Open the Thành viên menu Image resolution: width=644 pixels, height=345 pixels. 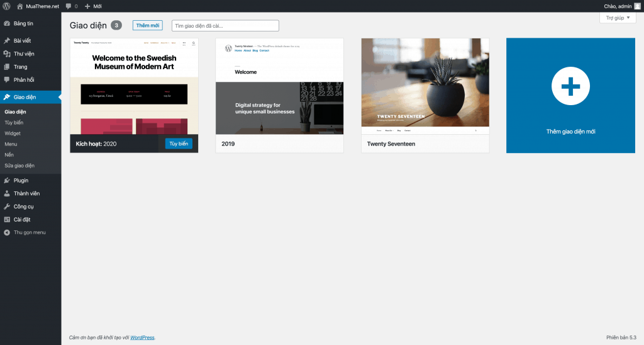click(30, 193)
